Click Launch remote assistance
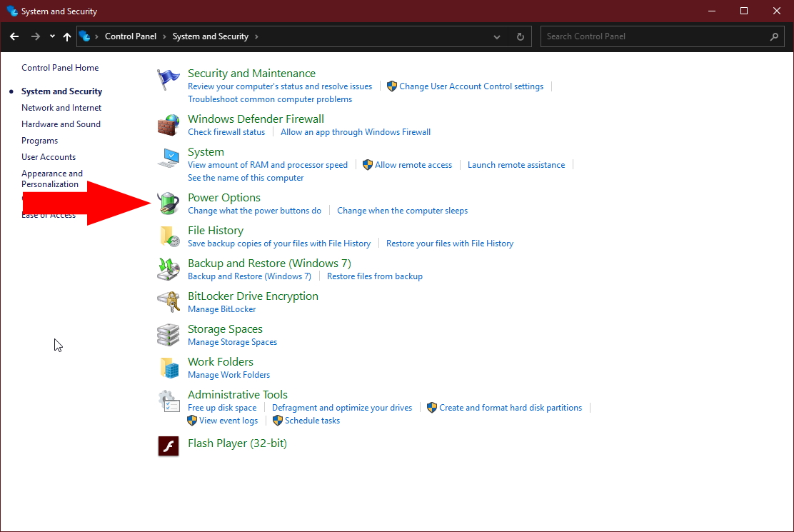Viewport: 794px width, 532px height. click(516, 165)
